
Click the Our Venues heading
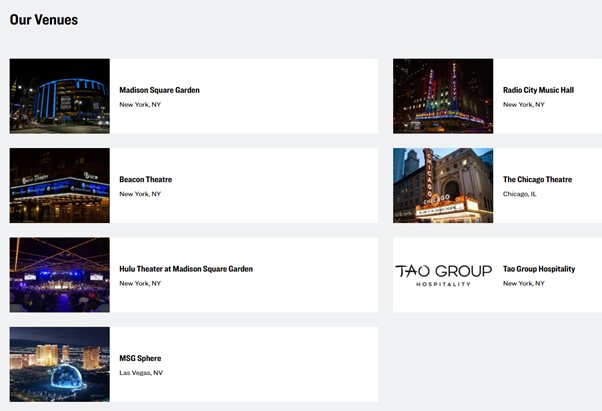tap(44, 20)
